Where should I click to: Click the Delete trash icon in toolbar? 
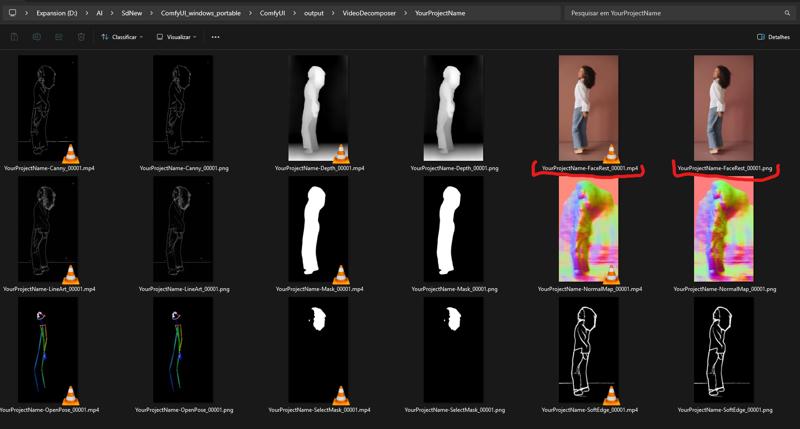[81, 37]
